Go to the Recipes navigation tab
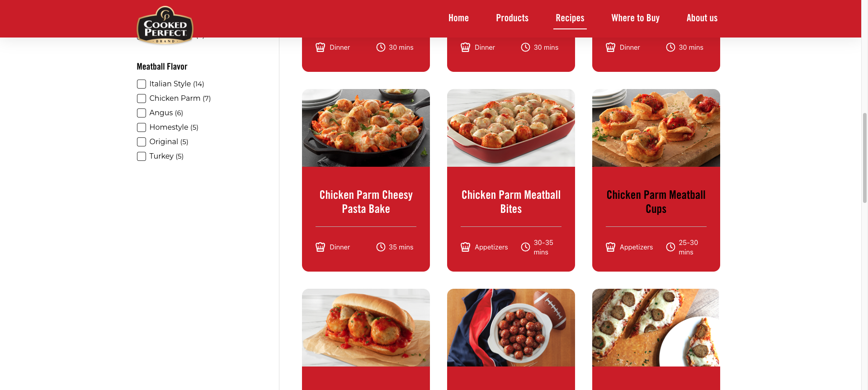Screen dimensions: 868x390 pos(570,18)
